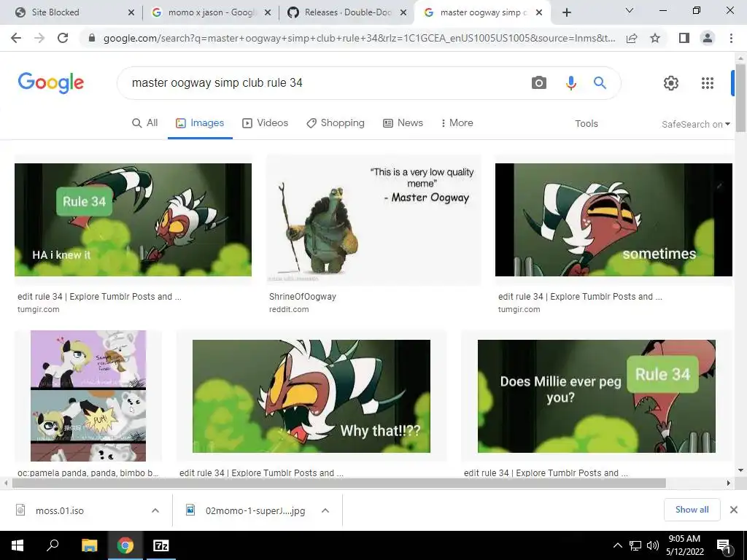
Task: Select the Shopping results tab
Action: pos(336,122)
